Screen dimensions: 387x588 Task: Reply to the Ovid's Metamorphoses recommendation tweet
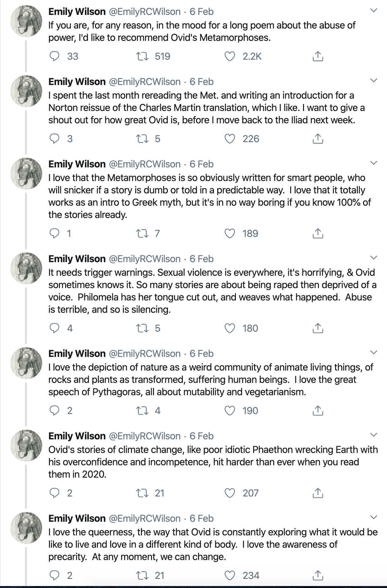click(x=54, y=56)
